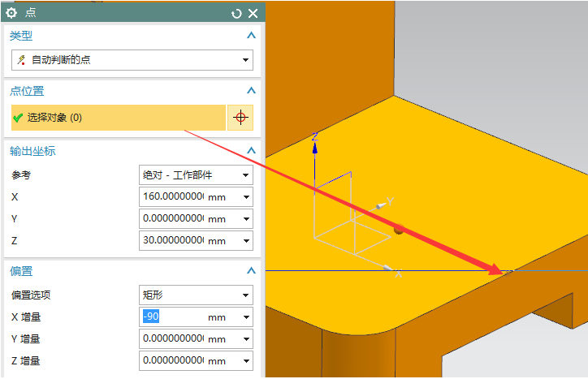
Task: Click the orange origin point sphere
Action: tap(398, 230)
